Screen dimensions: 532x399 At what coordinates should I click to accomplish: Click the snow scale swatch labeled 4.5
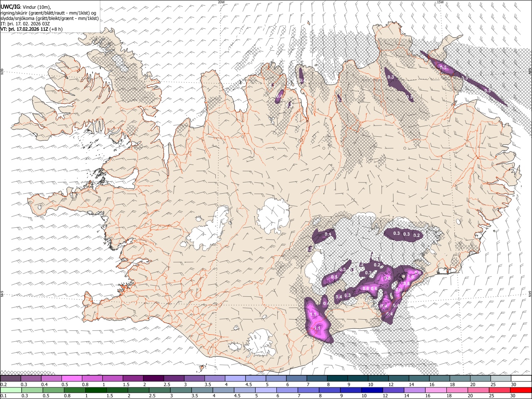256,378
